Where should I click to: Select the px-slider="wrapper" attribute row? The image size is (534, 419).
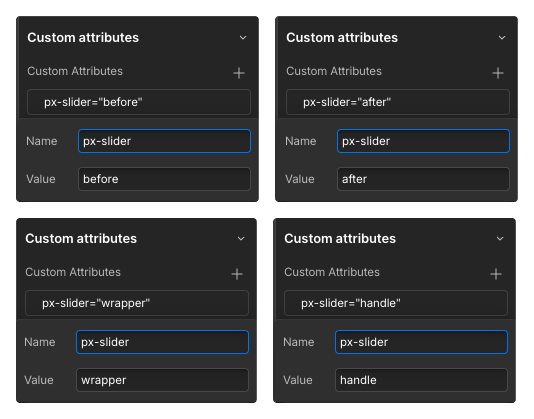[137, 303]
